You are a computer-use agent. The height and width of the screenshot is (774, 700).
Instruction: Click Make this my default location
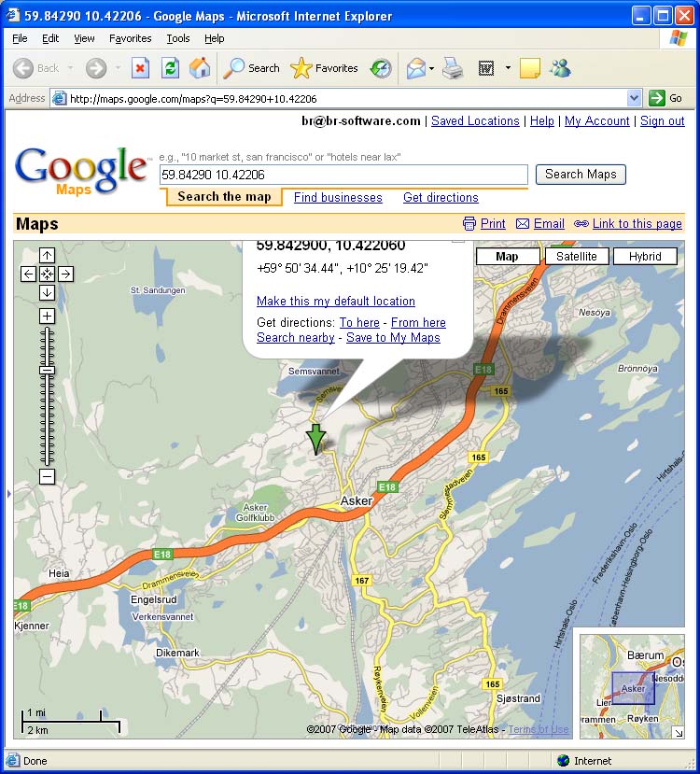point(336,302)
